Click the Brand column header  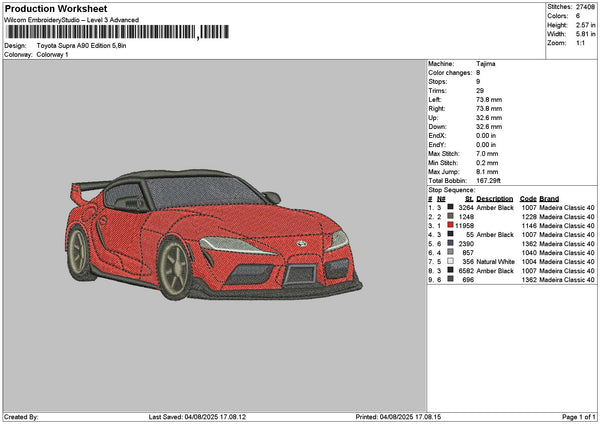[x=549, y=198]
